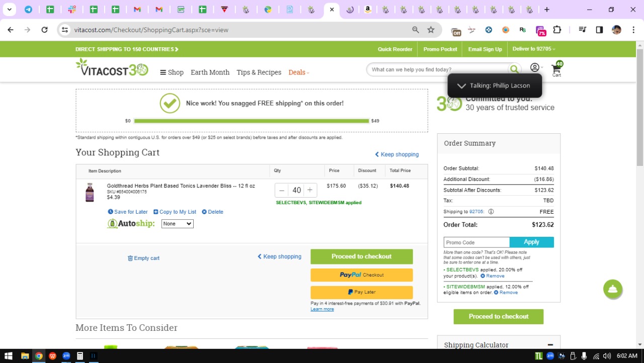Open Email Sign Up
This screenshot has height=363, width=644.
tap(485, 49)
